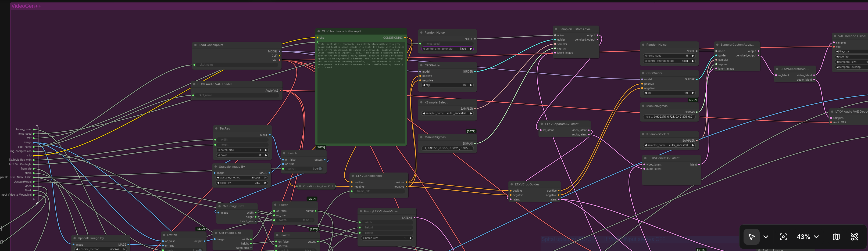Screen dimensions: 868x251
Task: Expand the chevron beside the select tool
Action: pos(766,237)
